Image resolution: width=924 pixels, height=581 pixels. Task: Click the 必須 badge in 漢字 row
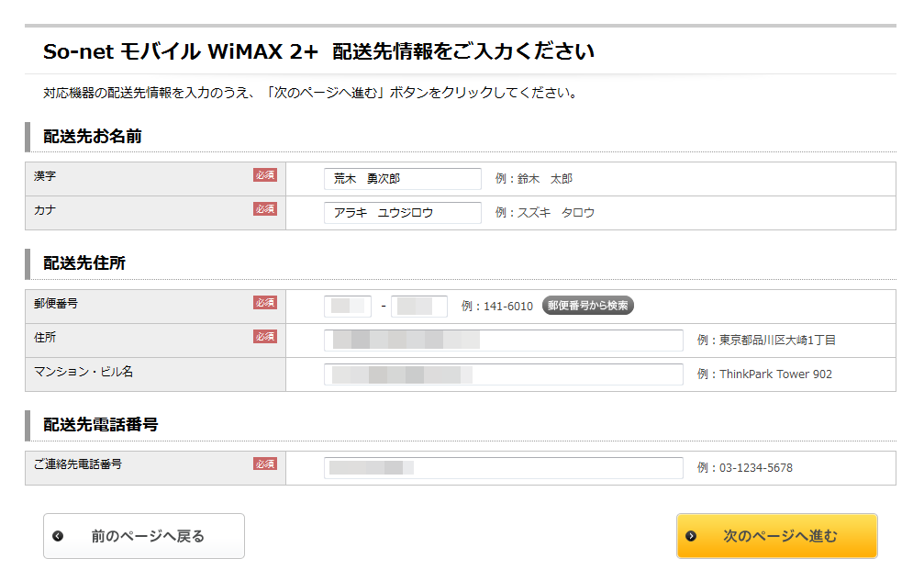265,175
